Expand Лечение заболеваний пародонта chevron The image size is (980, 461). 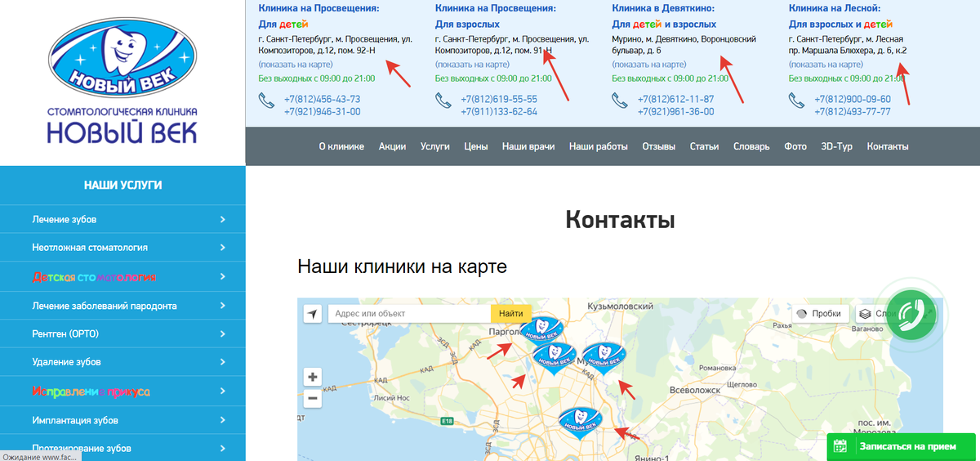tap(223, 306)
